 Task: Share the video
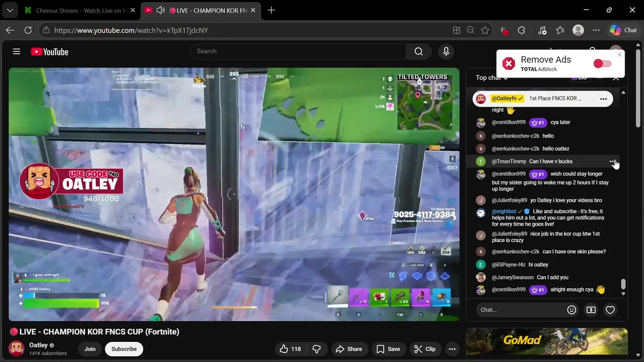click(x=349, y=349)
